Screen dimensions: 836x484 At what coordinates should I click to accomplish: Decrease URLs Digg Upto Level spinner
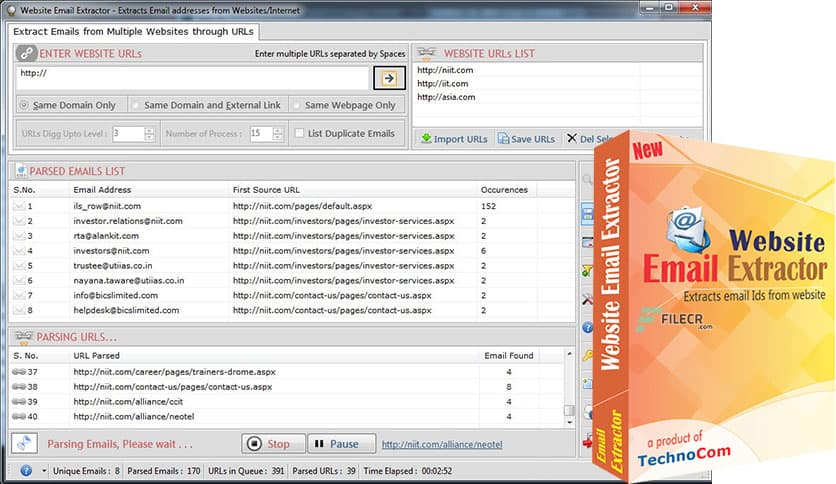point(150,137)
